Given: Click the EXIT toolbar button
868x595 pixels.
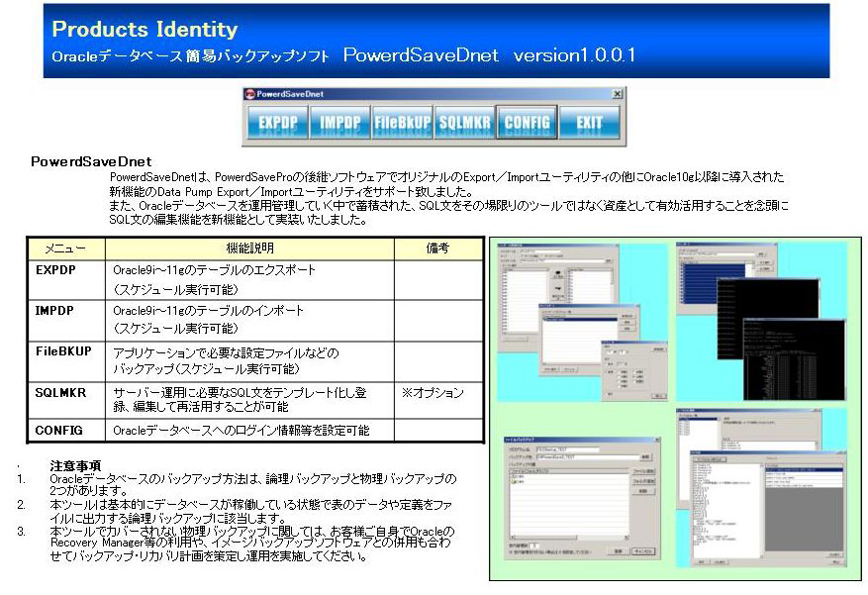Looking at the screenshot, I should tap(589, 122).
